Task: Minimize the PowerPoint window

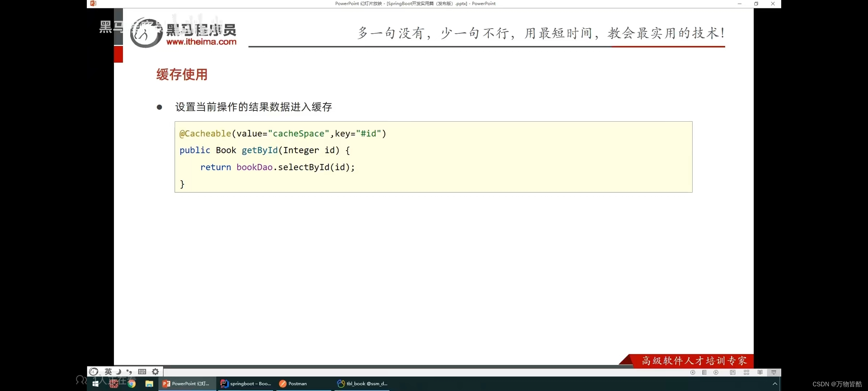Action: [739, 4]
